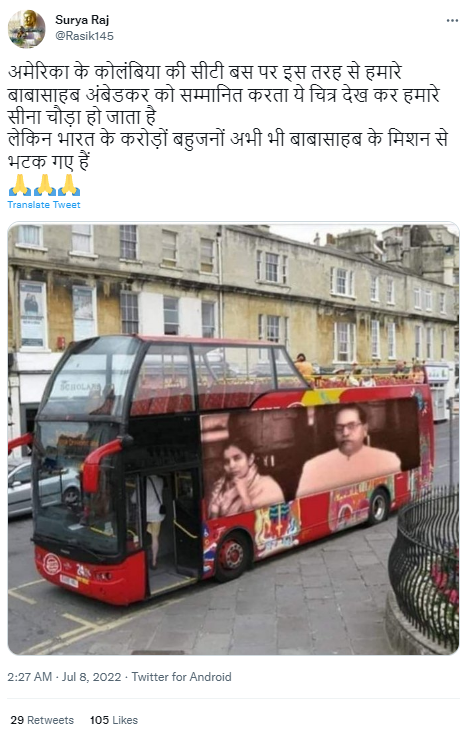Open the @Rasik145 handle link
This screenshot has height=736, width=464.
(x=84, y=36)
